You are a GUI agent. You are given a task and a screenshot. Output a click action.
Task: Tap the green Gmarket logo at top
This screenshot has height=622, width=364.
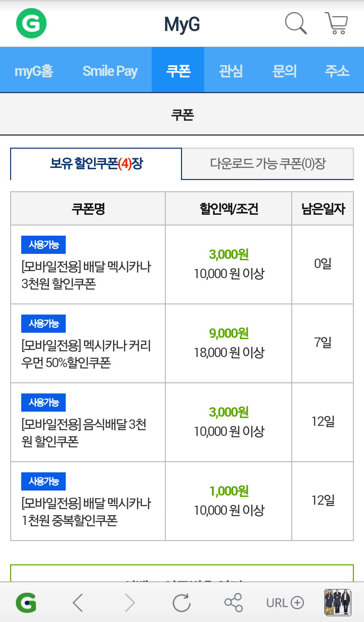click(x=31, y=23)
